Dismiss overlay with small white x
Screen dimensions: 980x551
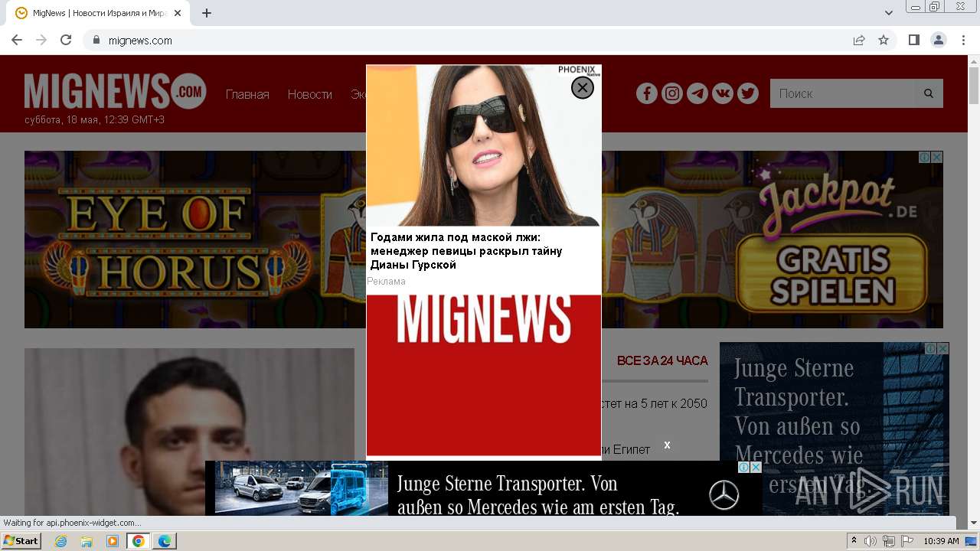click(x=667, y=445)
